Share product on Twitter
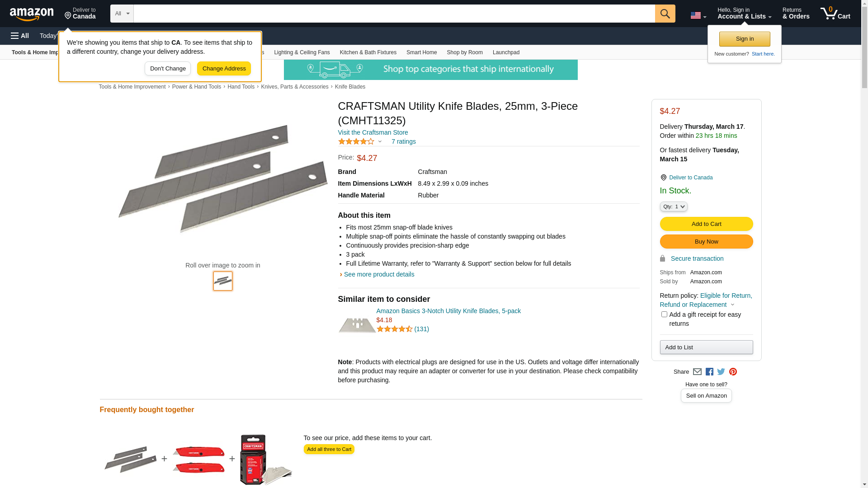This screenshot has height=488, width=868. [721, 372]
